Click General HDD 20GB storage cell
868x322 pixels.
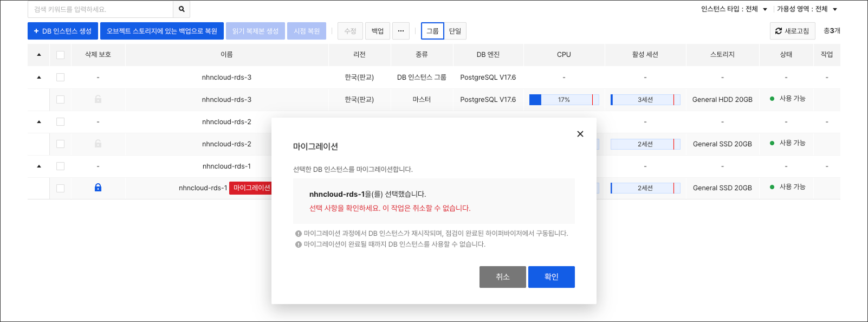722,100
